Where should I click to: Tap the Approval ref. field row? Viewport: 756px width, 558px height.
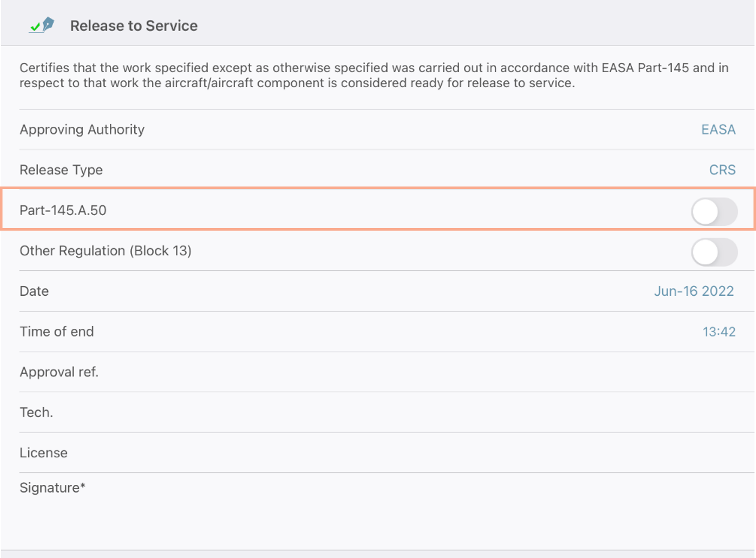(387, 372)
